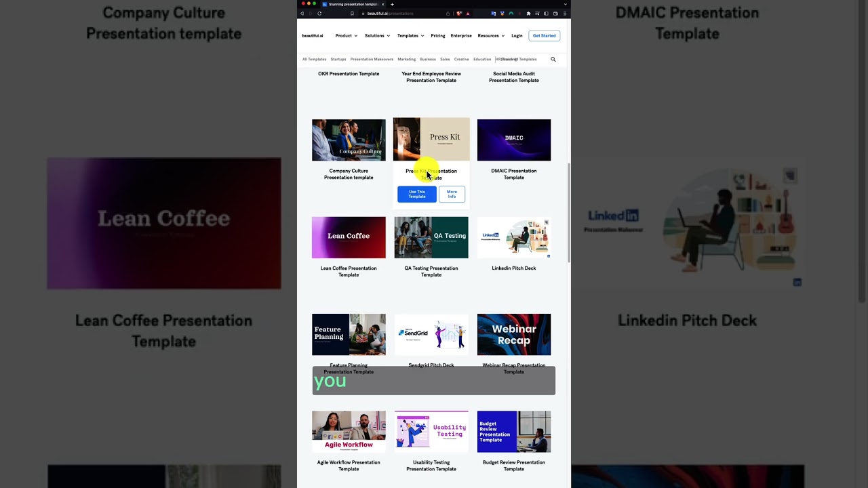This screenshot has width=868, height=488.
Task: Open the browser hamburger menu
Action: click(x=565, y=14)
